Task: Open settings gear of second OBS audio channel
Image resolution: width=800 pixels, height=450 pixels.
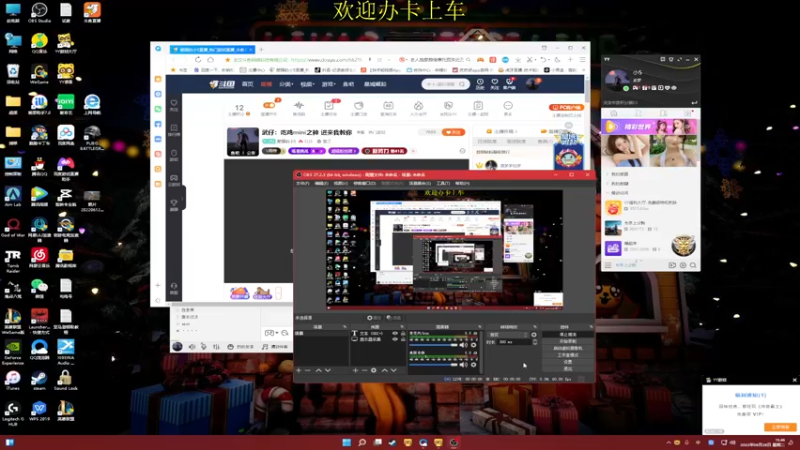Action: pos(474,364)
